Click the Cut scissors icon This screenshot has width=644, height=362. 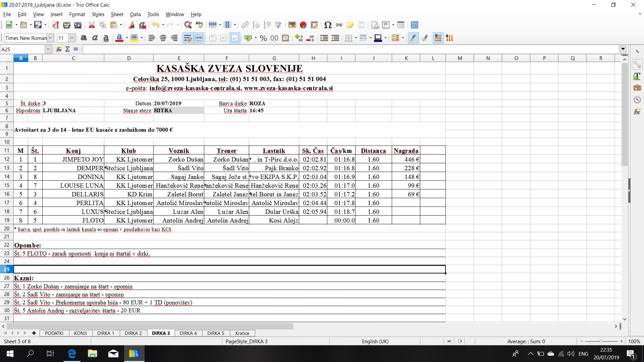pos(92,25)
